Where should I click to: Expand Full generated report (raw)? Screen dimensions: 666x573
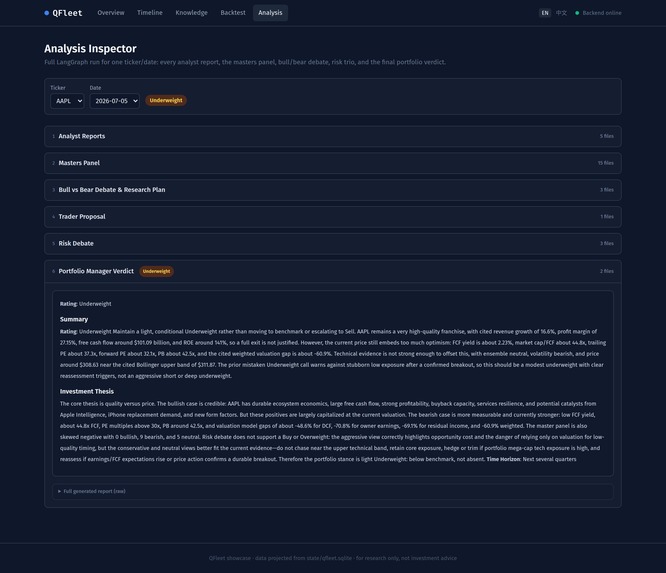[333, 491]
